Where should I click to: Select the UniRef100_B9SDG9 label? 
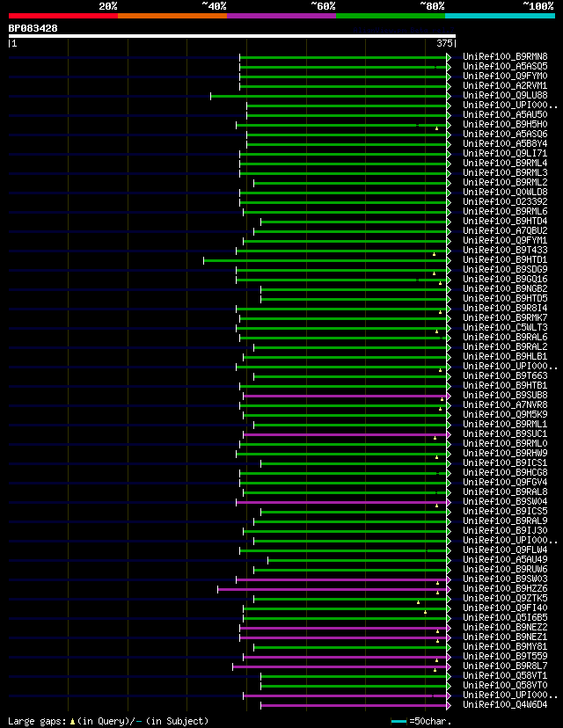point(505,269)
